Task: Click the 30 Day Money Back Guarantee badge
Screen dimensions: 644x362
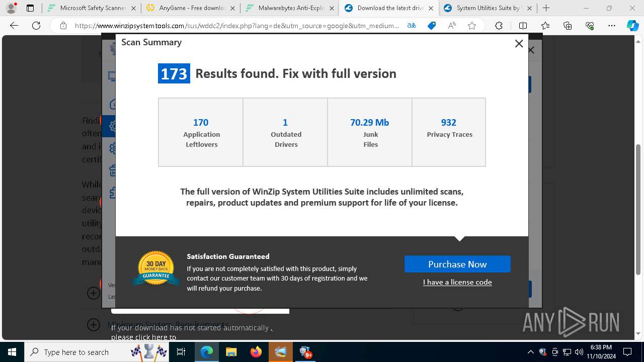Action: point(156,268)
